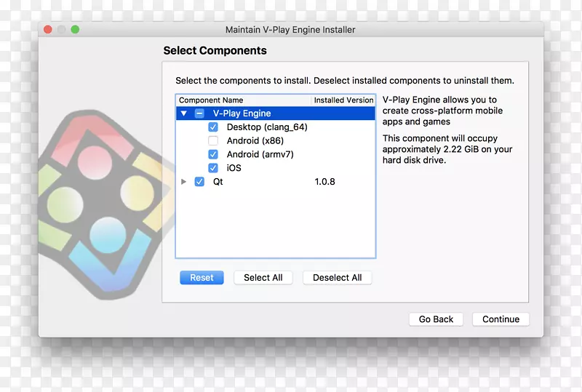
Task: Deselect the iOS component checkbox
Action: 213,168
